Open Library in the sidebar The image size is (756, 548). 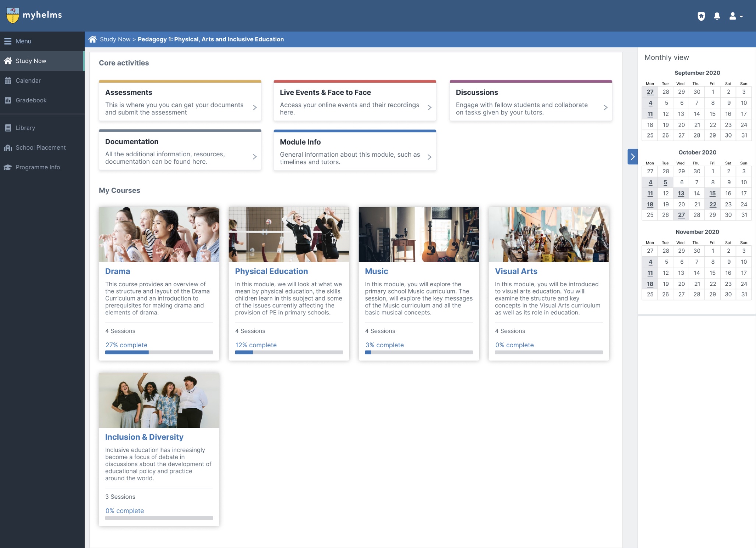(x=25, y=128)
